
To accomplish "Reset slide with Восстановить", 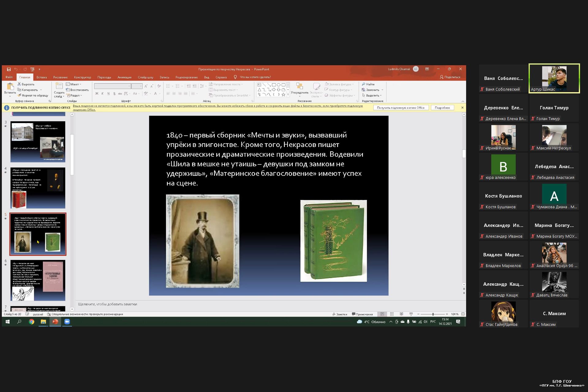I will (77, 90).
